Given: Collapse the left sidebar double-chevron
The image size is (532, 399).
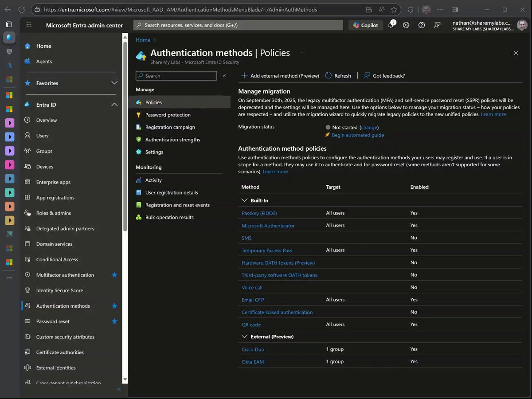Looking at the screenshot, I should coord(118,389).
